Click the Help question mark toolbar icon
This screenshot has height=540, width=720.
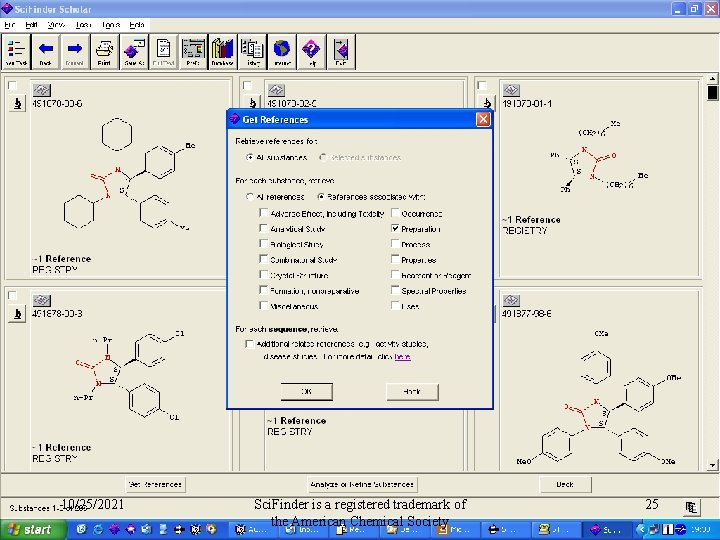311,50
